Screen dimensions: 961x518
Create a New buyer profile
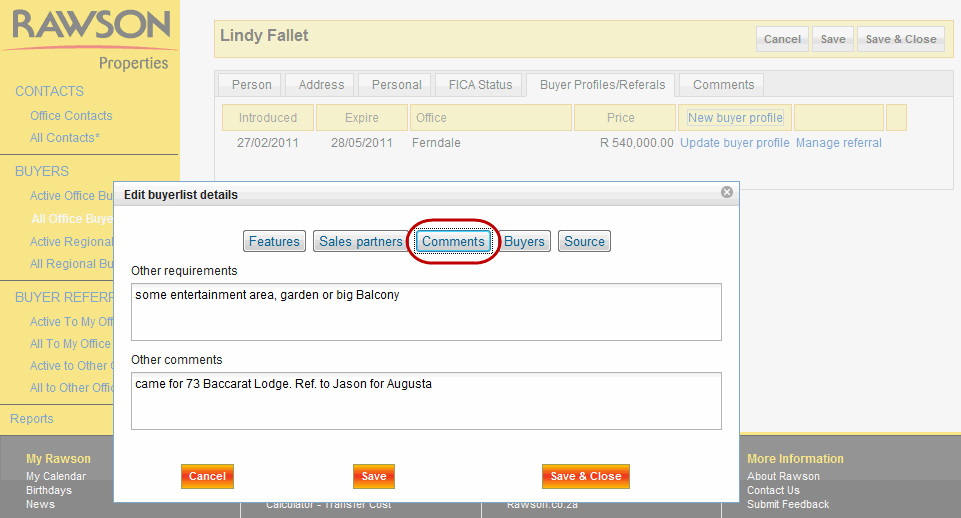point(735,118)
